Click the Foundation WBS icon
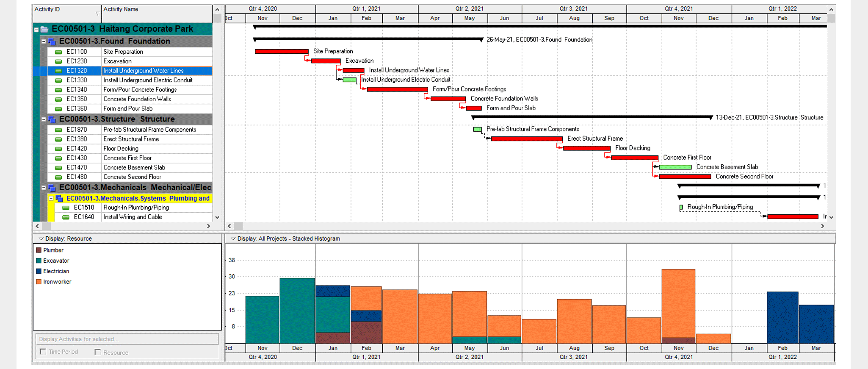Image resolution: width=868 pixels, height=369 pixels. point(52,42)
